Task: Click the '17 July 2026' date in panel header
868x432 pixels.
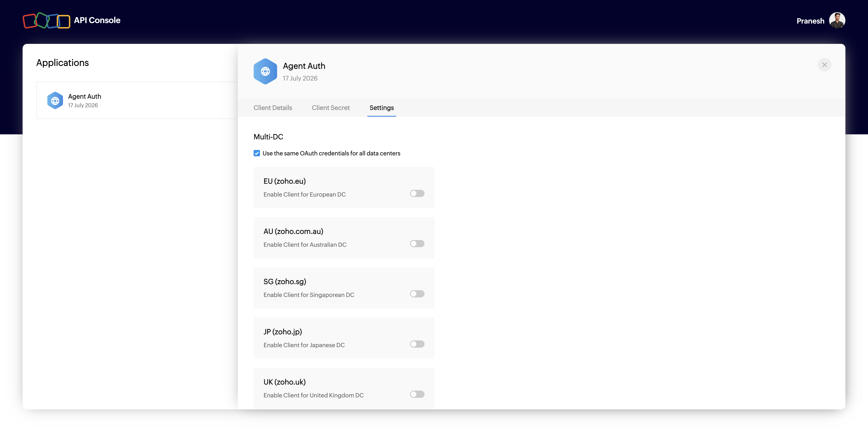Action: tap(300, 78)
